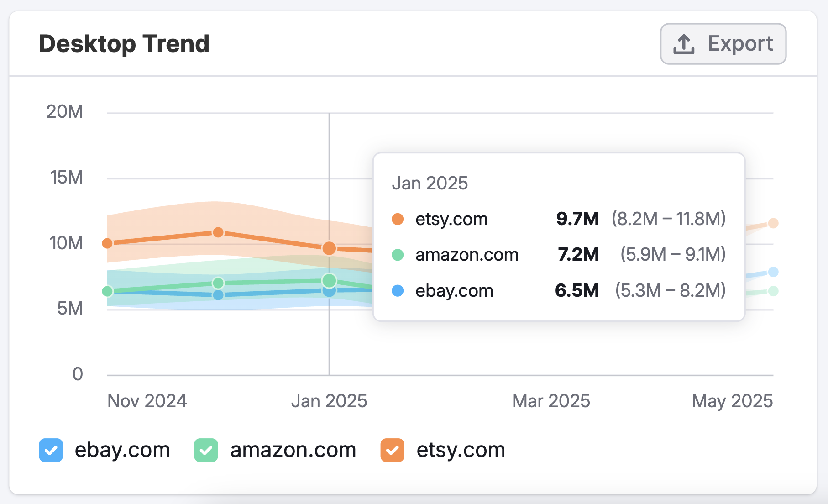
Task: Click the Mar 2025 axis label
Action: (x=550, y=400)
